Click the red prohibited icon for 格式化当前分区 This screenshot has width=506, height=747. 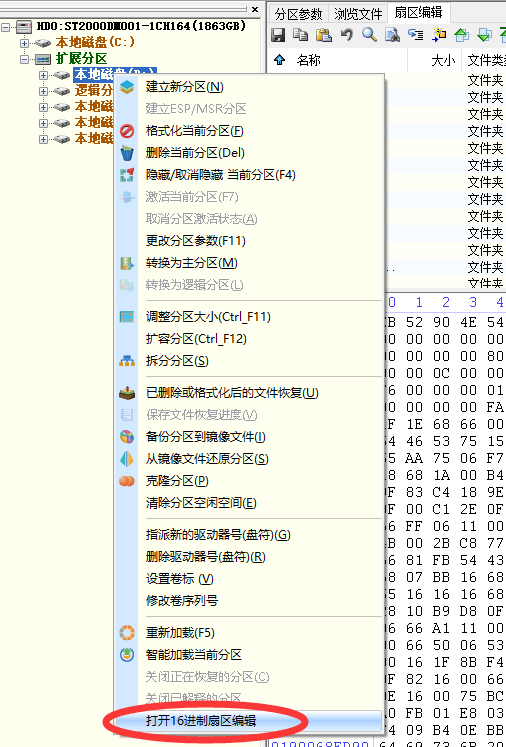click(x=127, y=131)
